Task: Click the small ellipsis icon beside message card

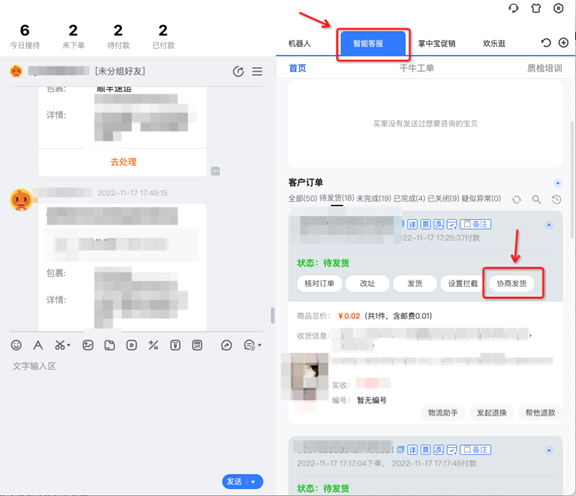Action: tap(215, 171)
